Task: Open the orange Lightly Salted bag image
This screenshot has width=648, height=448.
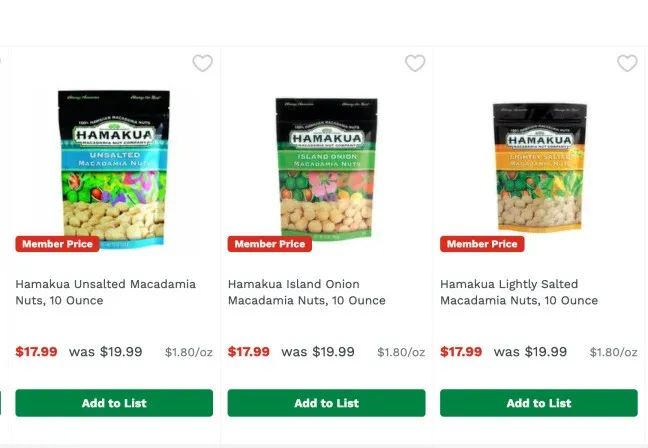Action: point(539,167)
